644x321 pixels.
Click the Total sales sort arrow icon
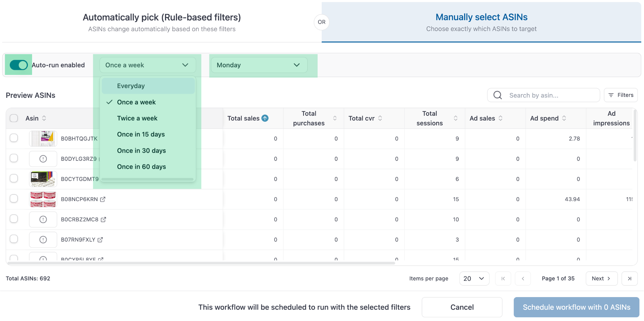coord(265,118)
